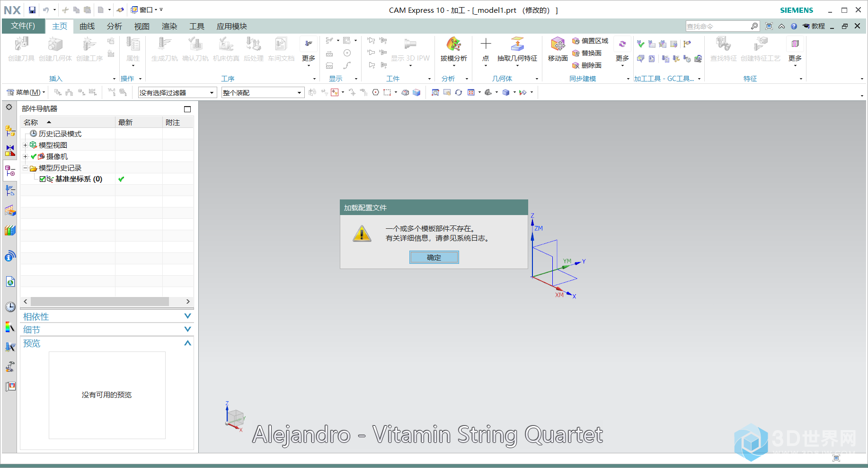Open the 工具 ribbon tab
Viewport: 868px width, 468px height.
point(197,27)
